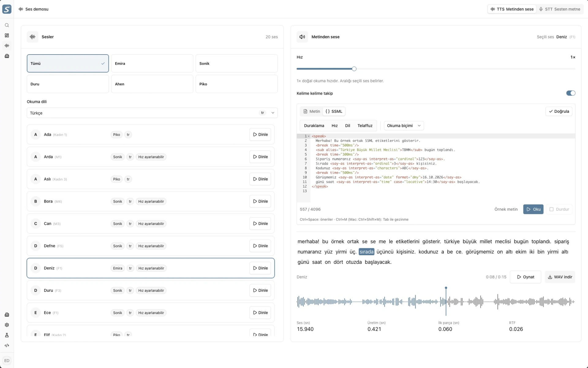This screenshot has width=588, height=368.
Task: Listen to the Deniz voice sample
Action: [260, 268]
